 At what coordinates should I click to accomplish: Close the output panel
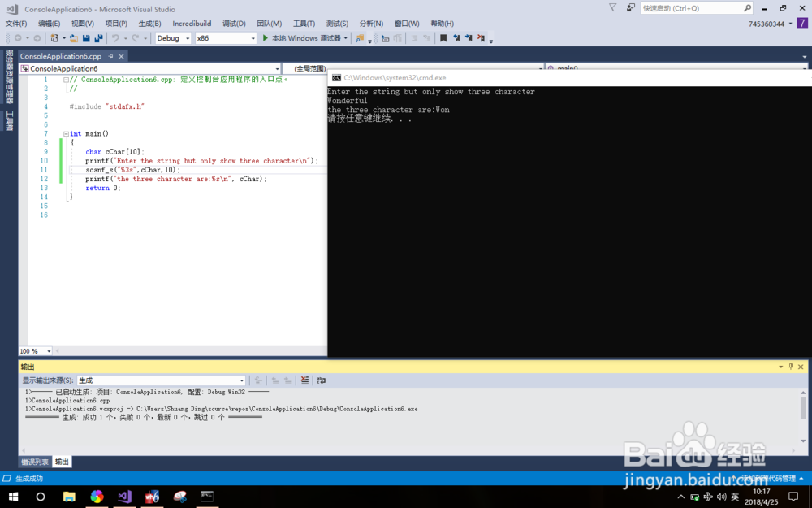click(x=801, y=367)
